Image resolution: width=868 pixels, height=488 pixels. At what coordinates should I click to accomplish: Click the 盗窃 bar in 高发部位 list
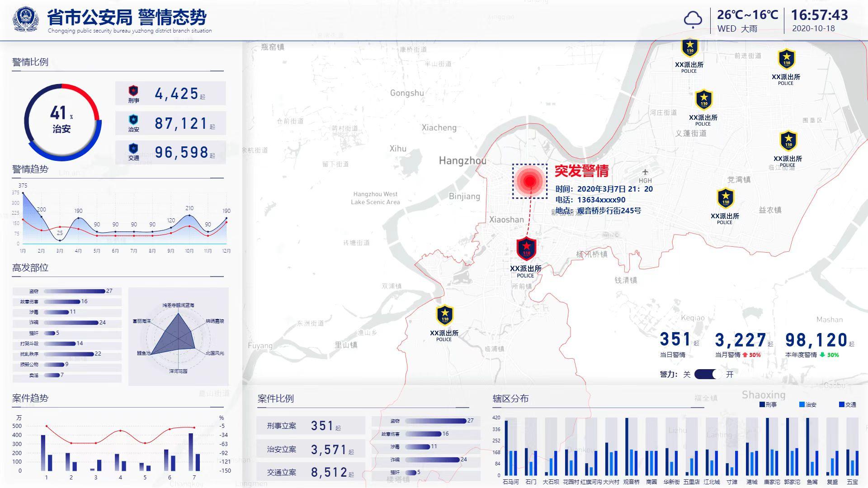(x=75, y=291)
